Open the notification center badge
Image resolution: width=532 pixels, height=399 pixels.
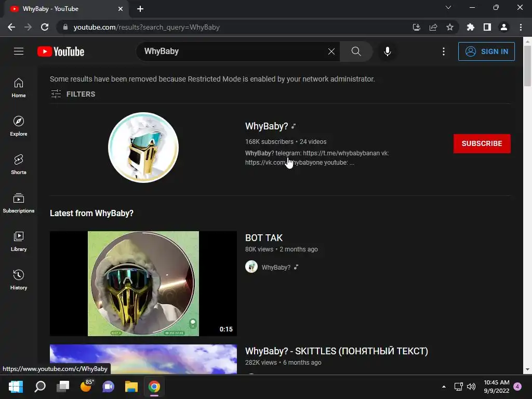click(517, 387)
